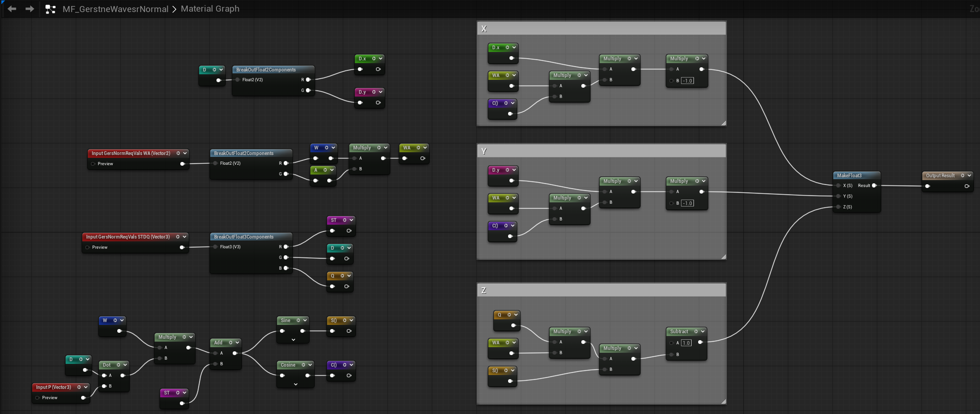Click the Y (S) input pin on MakeFloat3
The width and height of the screenshot is (980, 414).
tap(838, 196)
